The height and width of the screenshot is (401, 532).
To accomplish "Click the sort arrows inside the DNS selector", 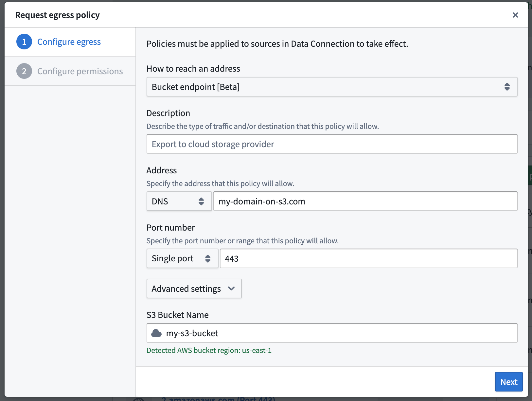I will 201,201.
